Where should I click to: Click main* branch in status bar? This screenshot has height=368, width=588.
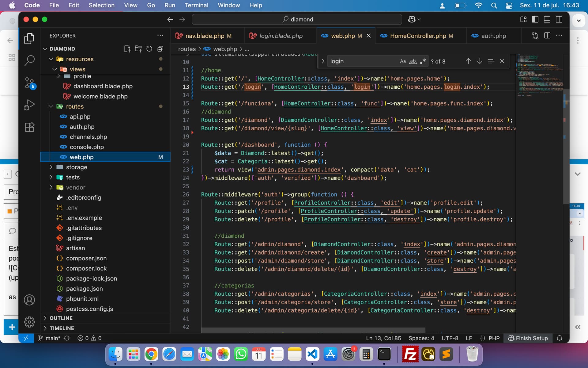point(49,338)
